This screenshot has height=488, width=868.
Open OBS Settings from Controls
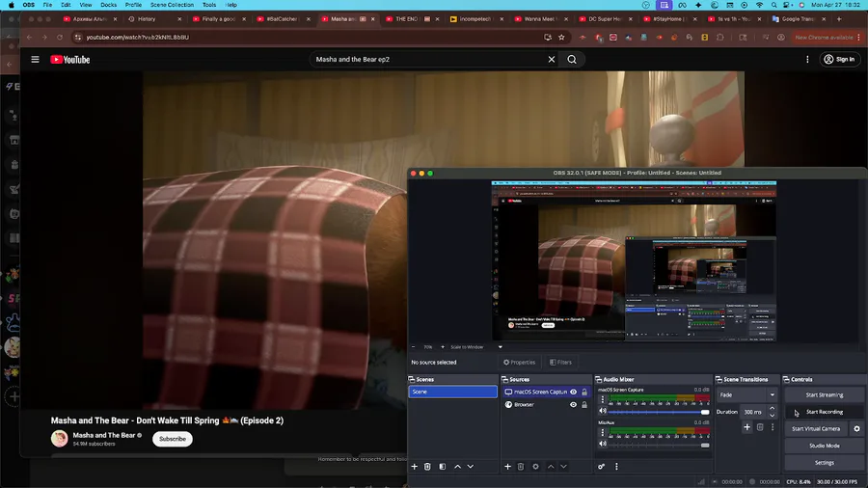(x=825, y=463)
